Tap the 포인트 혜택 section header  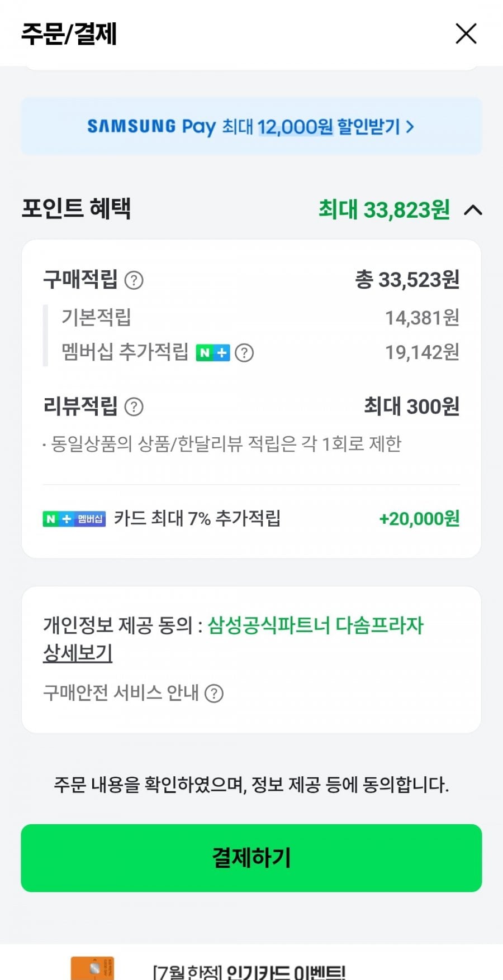76,209
